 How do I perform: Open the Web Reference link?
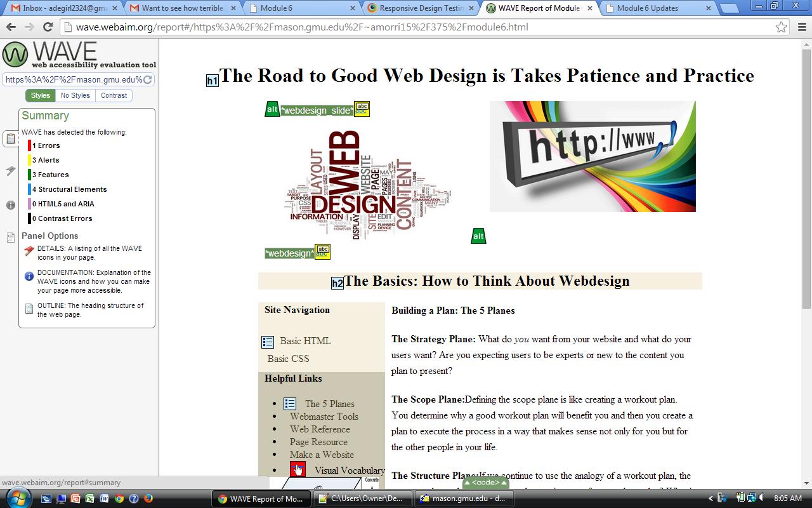pos(320,429)
